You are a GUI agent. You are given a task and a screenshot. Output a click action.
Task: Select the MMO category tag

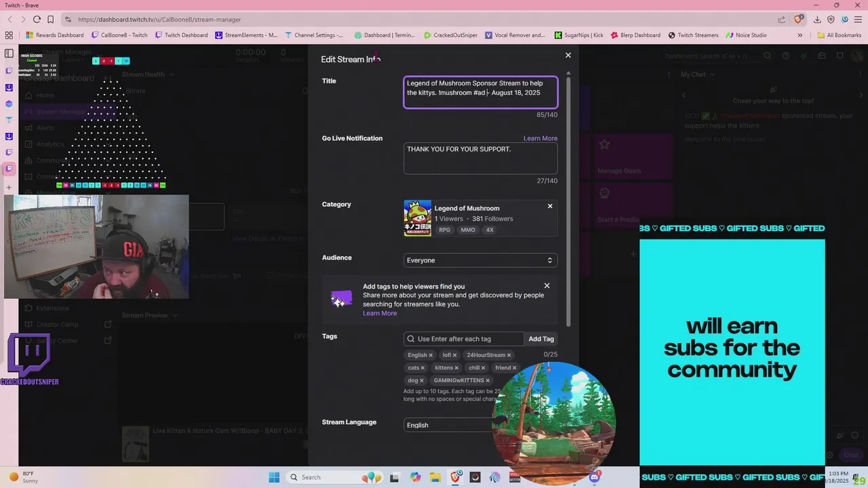pyautogui.click(x=468, y=230)
